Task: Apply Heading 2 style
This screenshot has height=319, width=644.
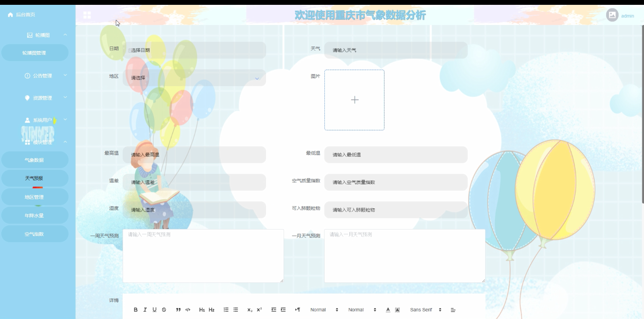Action: coord(211,310)
